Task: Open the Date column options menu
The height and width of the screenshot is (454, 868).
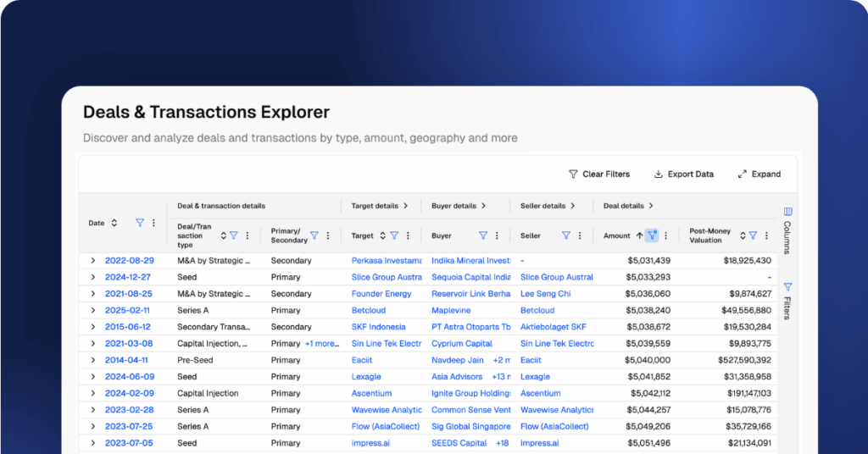Action: pyautogui.click(x=153, y=223)
